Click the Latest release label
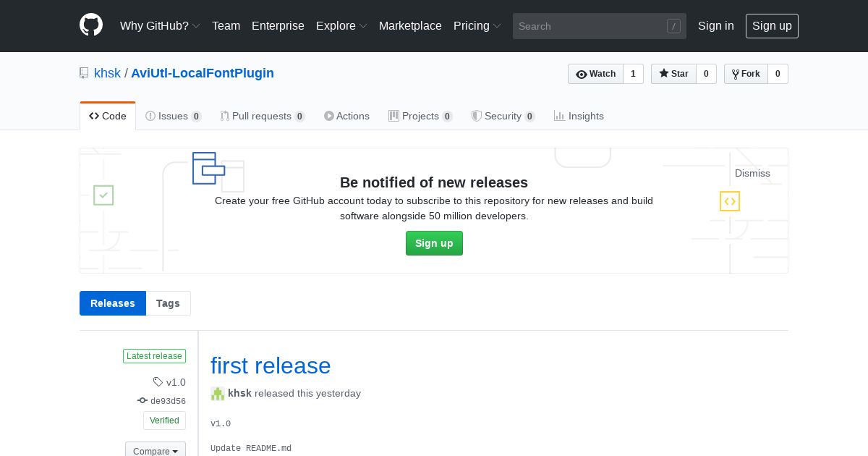This screenshot has height=456, width=868. tap(154, 356)
